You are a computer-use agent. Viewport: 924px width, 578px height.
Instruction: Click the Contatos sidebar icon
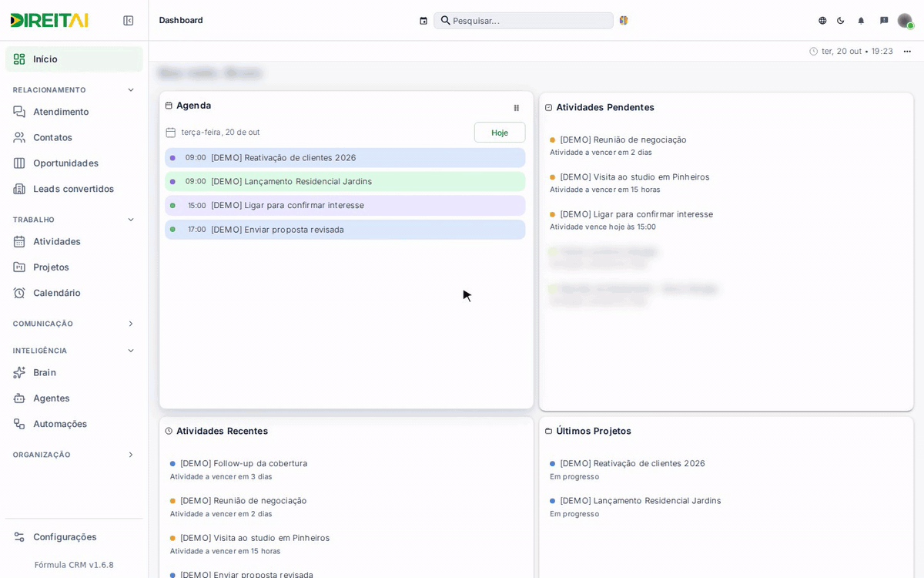pyautogui.click(x=19, y=137)
